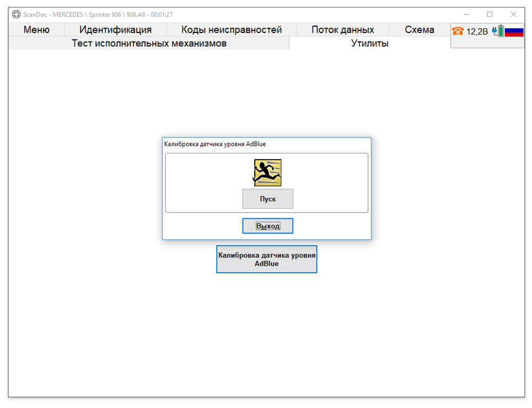Minimize the ScanDoc window
532x408 pixels.
click(x=466, y=14)
